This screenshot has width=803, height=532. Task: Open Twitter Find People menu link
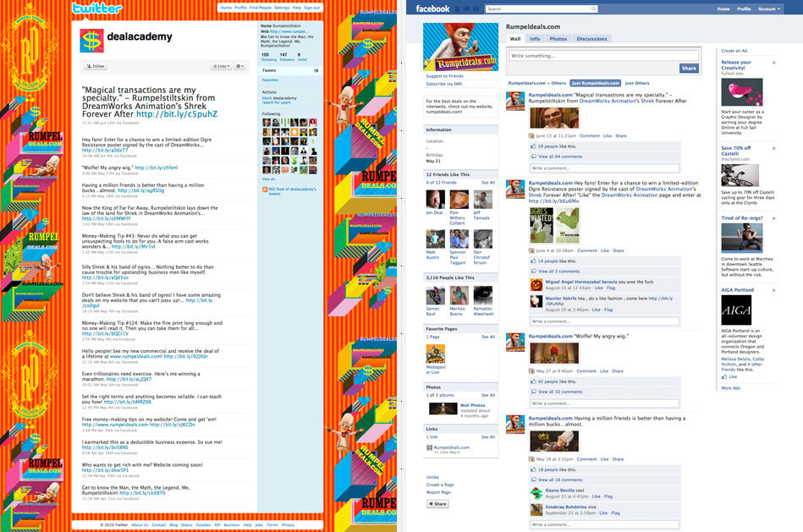(260, 8)
